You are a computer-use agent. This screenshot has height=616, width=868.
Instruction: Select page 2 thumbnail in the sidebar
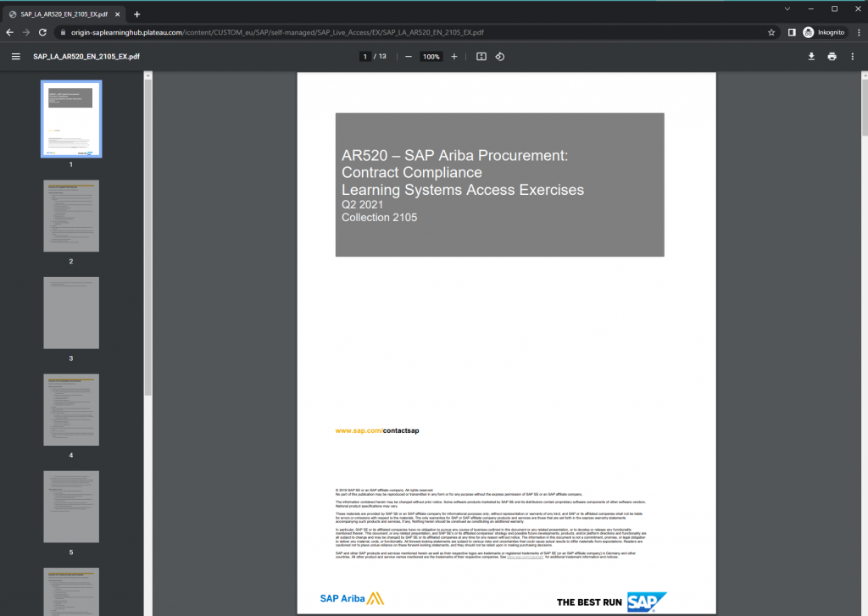[x=71, y=216]
